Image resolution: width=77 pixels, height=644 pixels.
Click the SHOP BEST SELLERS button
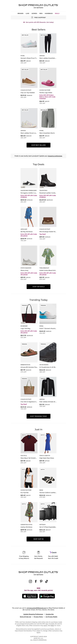38,145
